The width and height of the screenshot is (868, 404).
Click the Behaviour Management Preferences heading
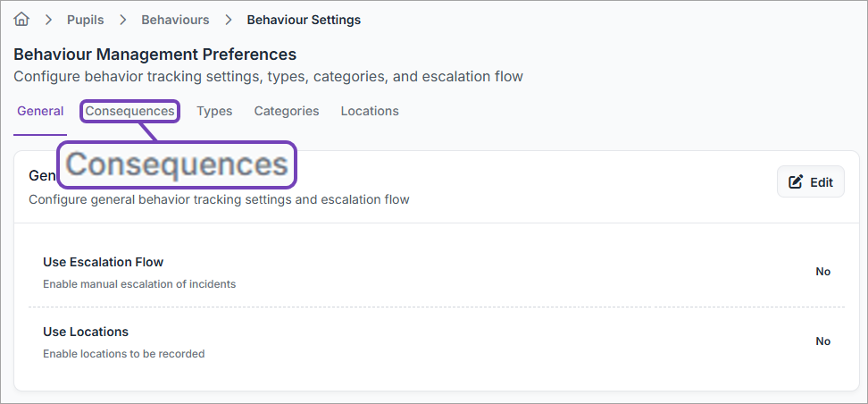154,55
